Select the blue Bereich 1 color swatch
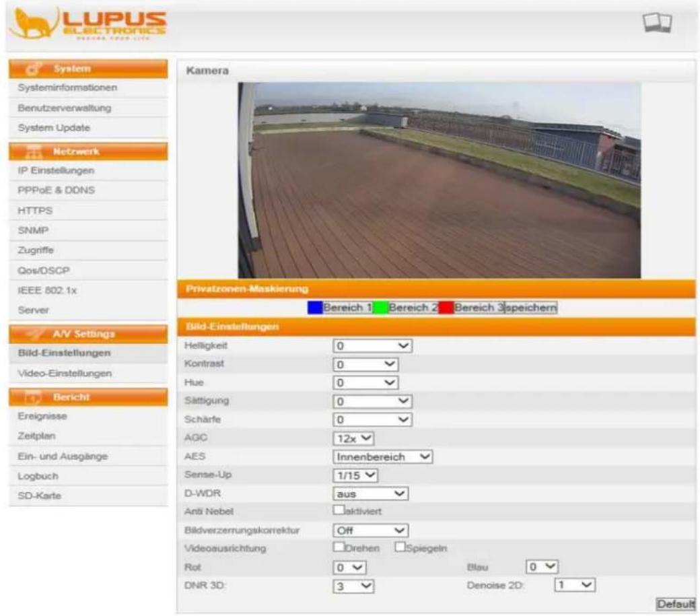Viewport: 700px width, 616px height. (x=315, y=308)
